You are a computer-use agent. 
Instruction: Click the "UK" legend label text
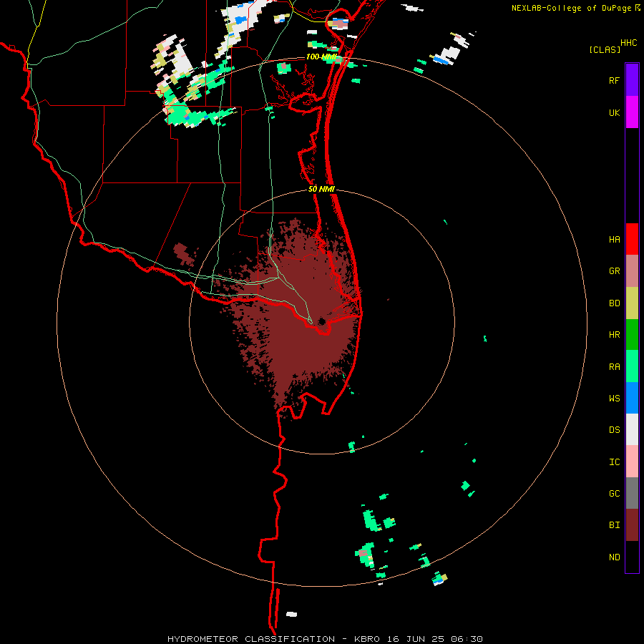click(x=614, y=112)
